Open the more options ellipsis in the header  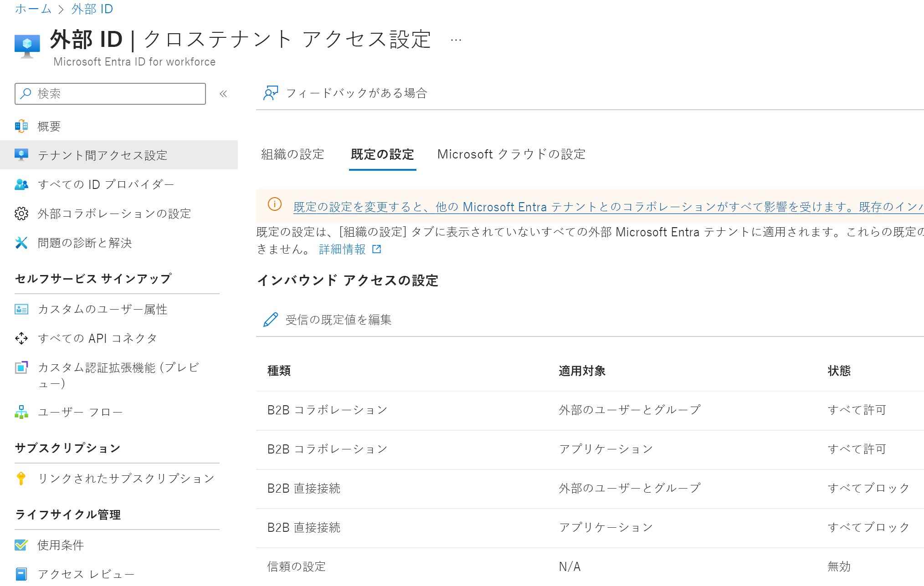456,40
